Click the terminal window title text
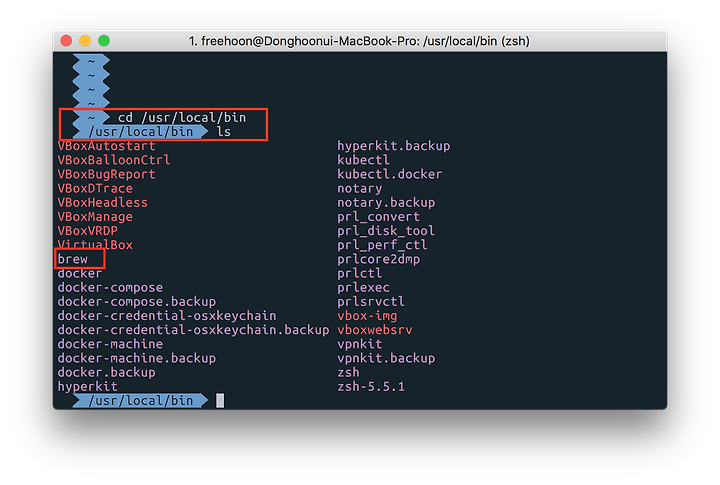720x485 pixels. (x=359, y=41)
